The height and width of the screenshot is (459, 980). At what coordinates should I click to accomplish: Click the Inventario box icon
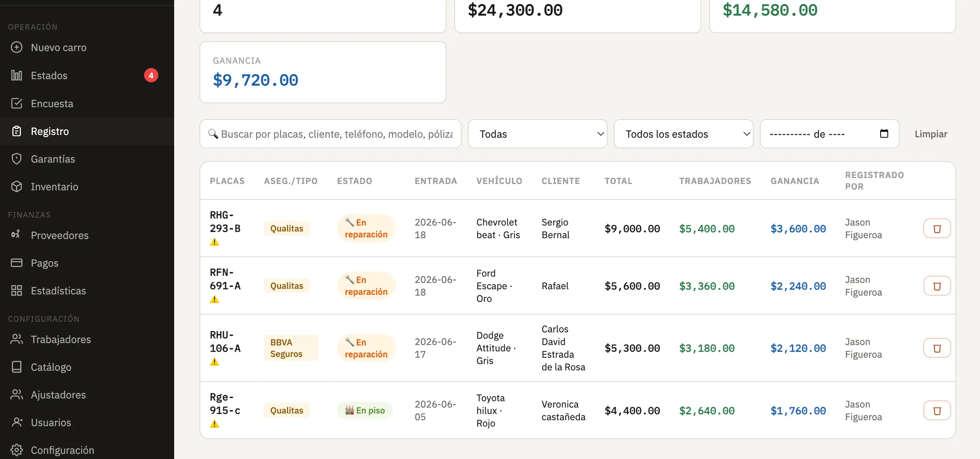pyautogui.click(x=17, y=186)
